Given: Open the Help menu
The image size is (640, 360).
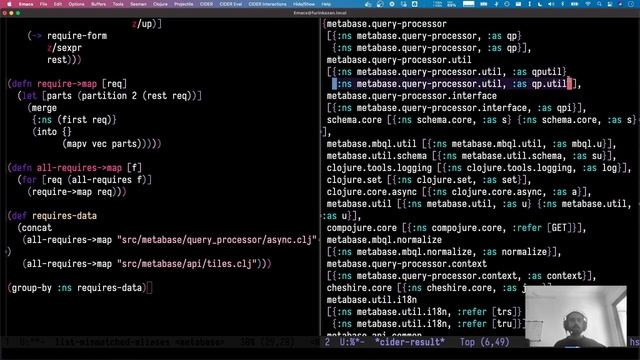Looking at the screenshot, I should (x=326, y=4).
